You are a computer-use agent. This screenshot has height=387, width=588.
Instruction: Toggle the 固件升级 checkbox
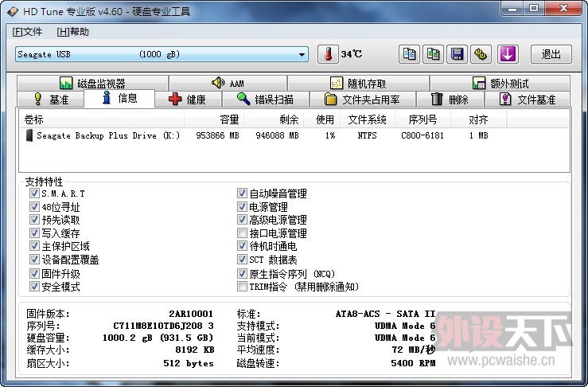click(x=34, y=273)
